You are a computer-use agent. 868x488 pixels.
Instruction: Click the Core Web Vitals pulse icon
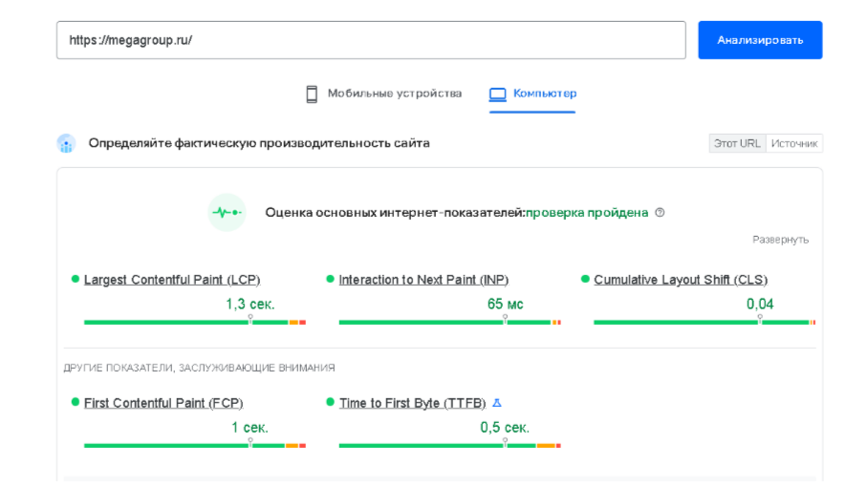coord(227,212)
